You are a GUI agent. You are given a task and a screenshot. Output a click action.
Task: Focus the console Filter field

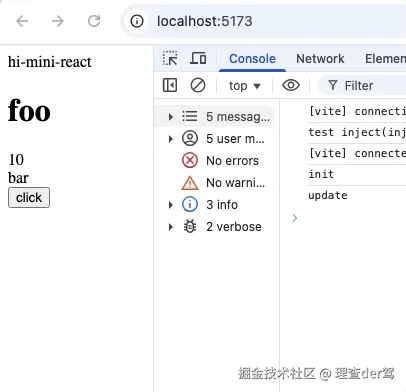361,86
